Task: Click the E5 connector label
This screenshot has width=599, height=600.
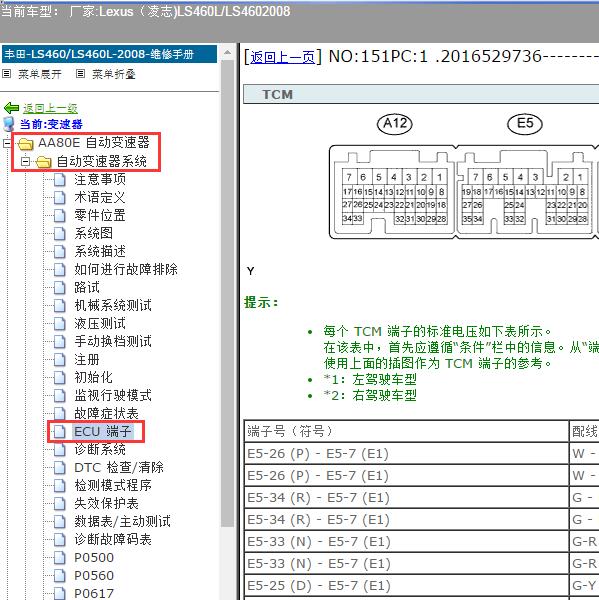Action: 525,124
